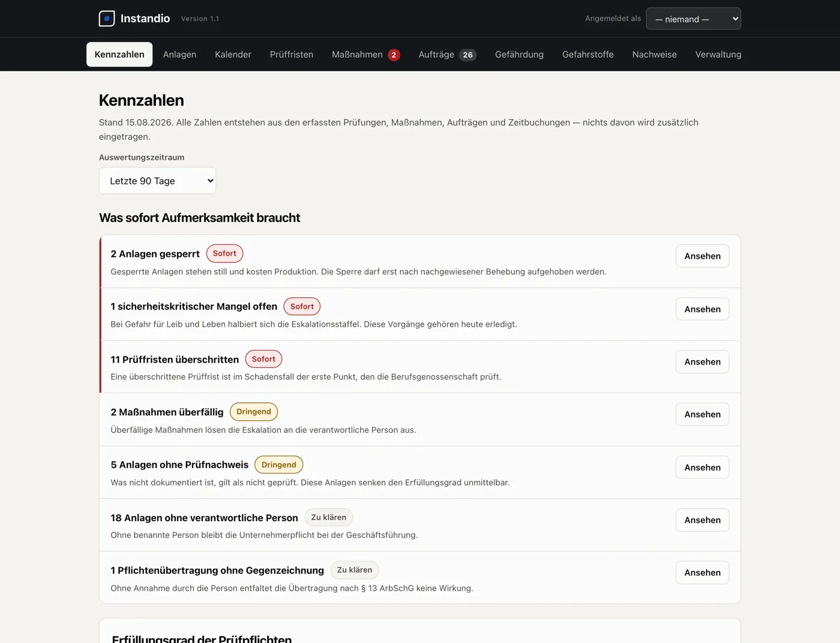The width and height of the screenshot is (840, 643).
Task: Go to the Kalender tab
Action: tap(233, 54)
